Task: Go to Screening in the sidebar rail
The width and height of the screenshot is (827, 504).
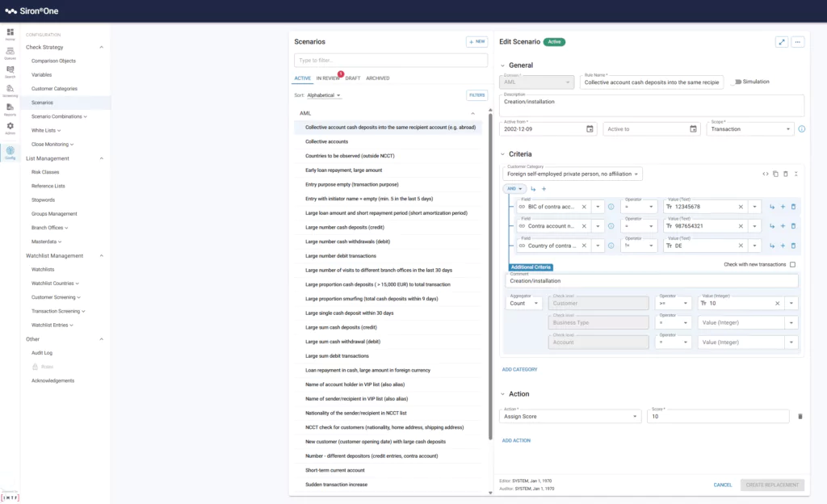Action: pos(10,90)
